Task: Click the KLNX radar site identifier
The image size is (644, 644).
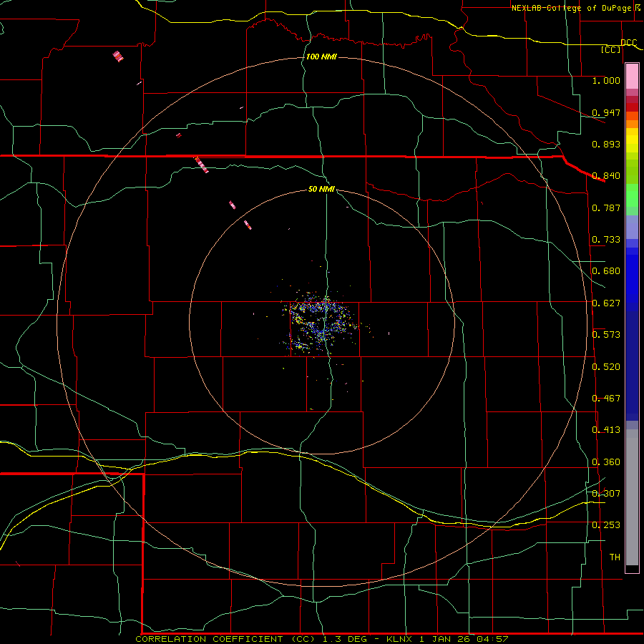Action: pos(400,639)
